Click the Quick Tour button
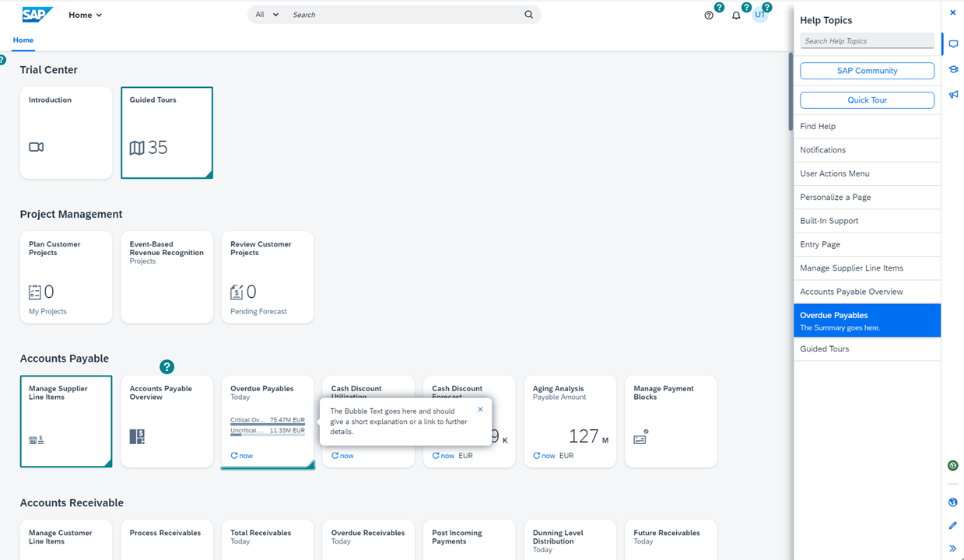The height and width of the screenshot is (560, 964). [x=867, y=100]
